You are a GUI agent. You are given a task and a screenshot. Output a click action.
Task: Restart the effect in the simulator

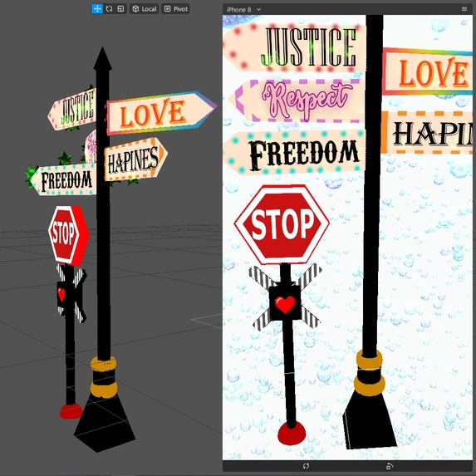pos(306,466)
